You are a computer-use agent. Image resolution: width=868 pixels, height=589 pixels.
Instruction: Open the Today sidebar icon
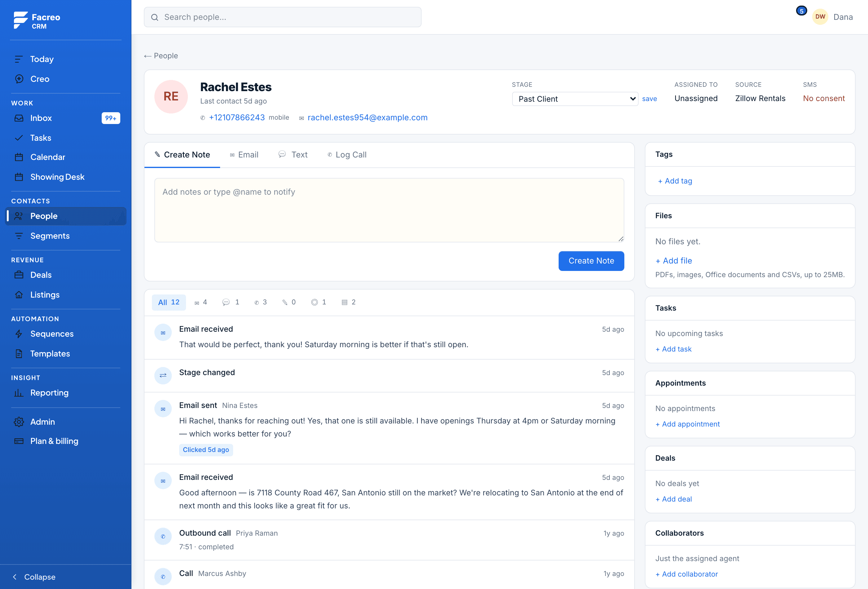[19, 59]
